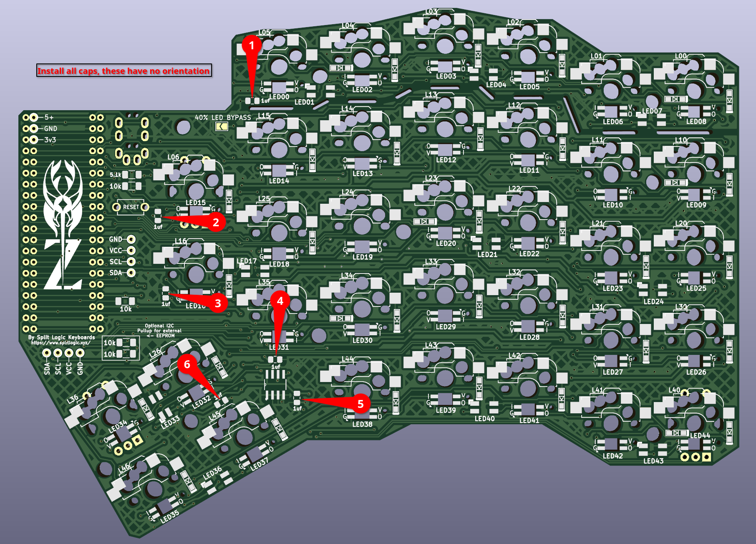Choose the LED29 silkscreen text
Screen dimensions: 756x544
(x=446, y=326)
